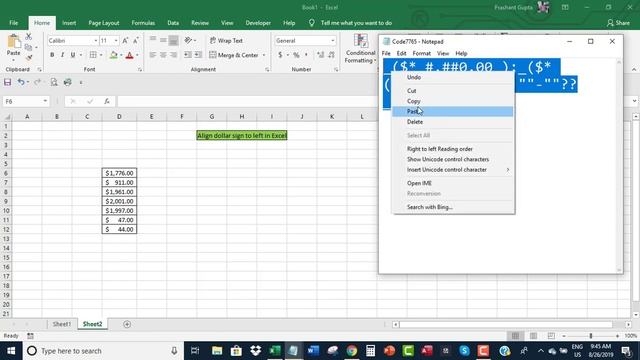
Task: Select Search with Bing in context menu
Action: click(x=453, y=207)
